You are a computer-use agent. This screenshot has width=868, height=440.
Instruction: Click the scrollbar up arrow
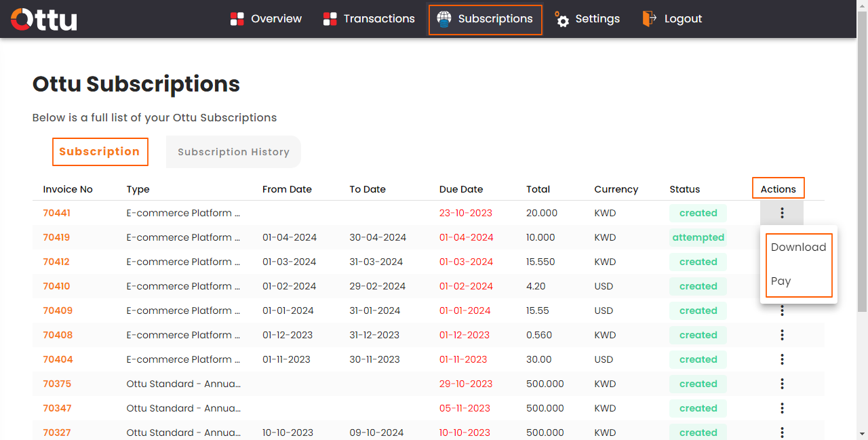tap(862, 5)
